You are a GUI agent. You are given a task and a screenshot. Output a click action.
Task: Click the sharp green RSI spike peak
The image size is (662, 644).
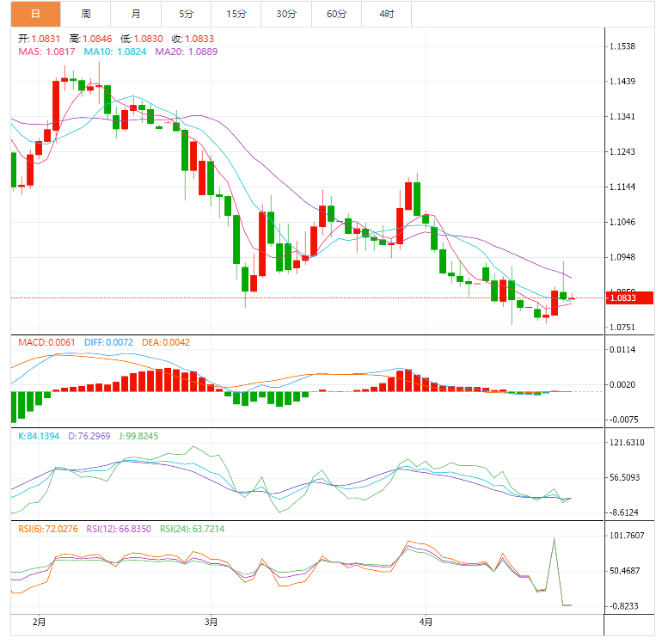(554, 539)
